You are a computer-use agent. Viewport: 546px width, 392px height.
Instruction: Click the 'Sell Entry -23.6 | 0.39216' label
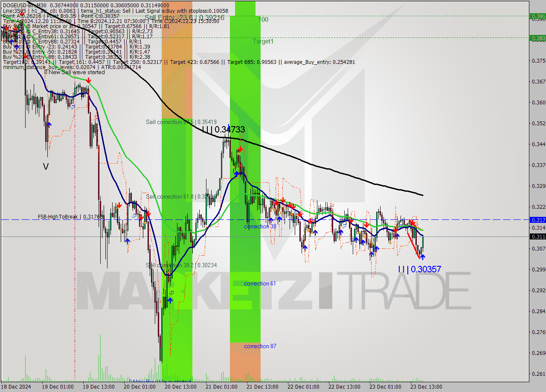tap(184, 17)
